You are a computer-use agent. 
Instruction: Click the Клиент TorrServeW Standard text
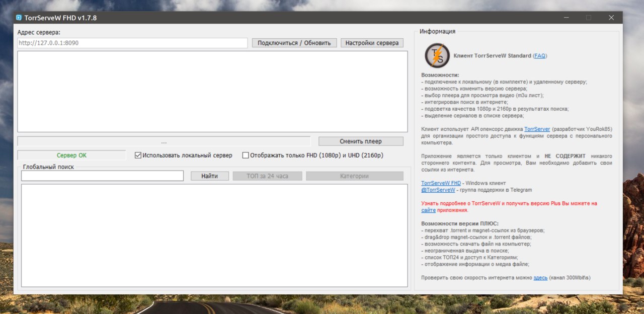tap(492, 56)
